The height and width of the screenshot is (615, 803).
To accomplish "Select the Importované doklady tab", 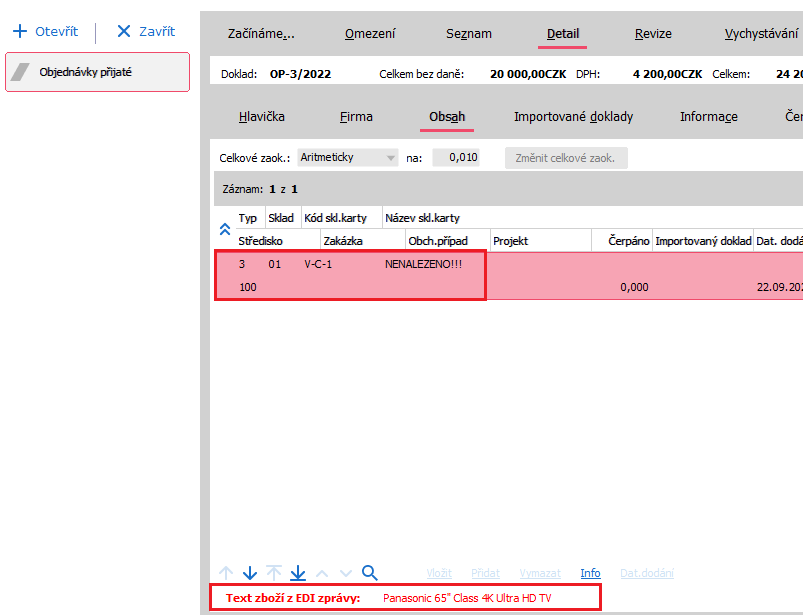I will pyautogui.click(x=573, y=116).
